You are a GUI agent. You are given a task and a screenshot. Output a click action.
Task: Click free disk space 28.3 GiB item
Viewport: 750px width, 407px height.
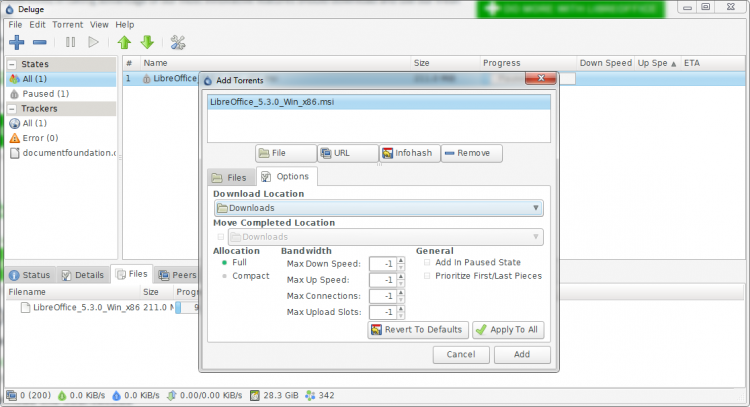pos(275,396)
